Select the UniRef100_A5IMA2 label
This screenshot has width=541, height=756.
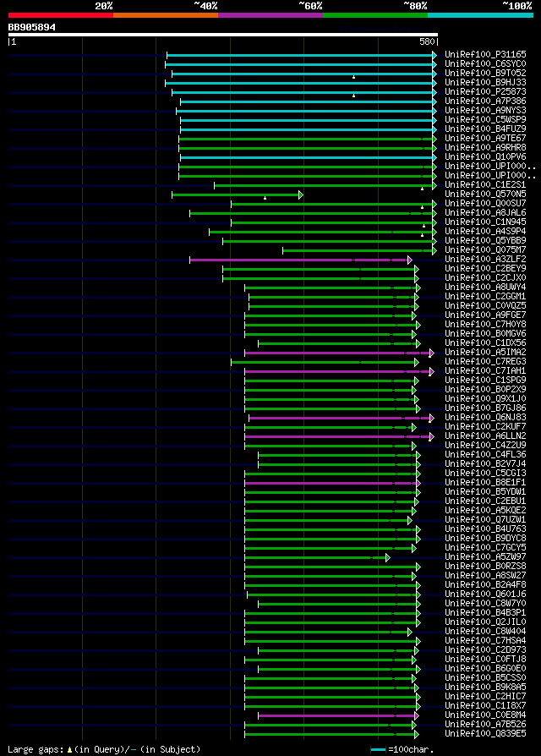pyautogui.click(x=485, y=352)
